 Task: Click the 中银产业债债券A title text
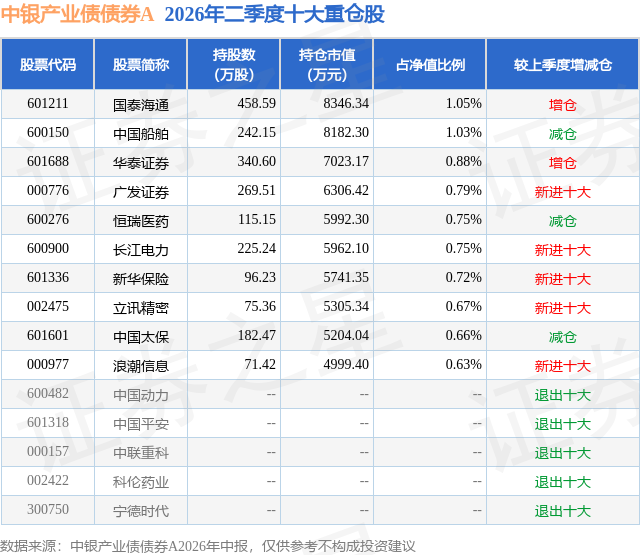(x=77, y=15)
